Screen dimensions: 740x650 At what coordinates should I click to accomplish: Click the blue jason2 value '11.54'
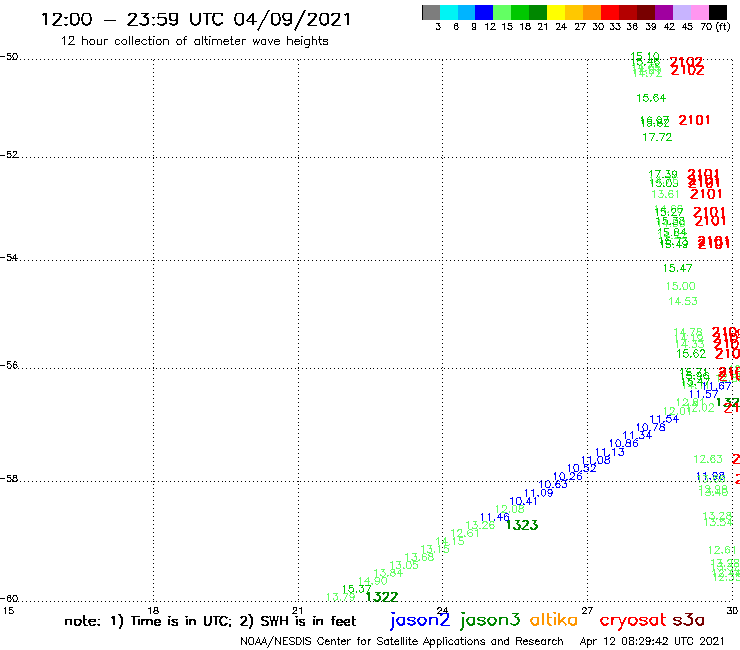664,419
